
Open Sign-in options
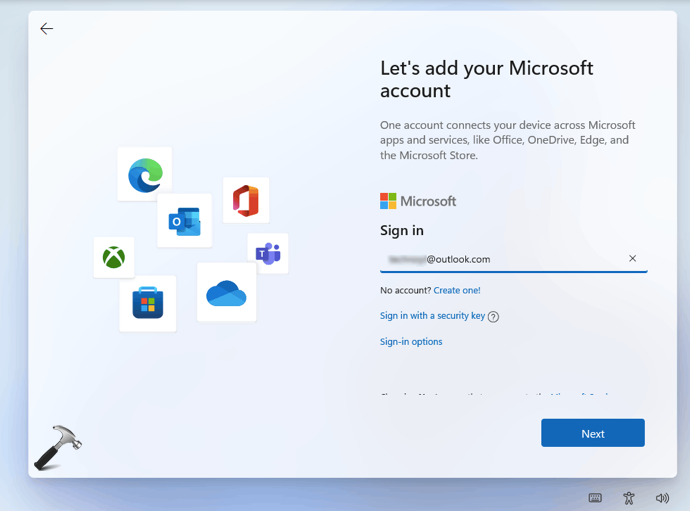tap(411, 342)
